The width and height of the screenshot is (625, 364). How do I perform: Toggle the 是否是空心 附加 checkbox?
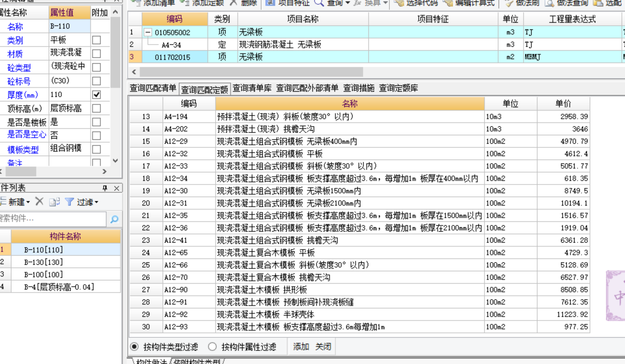96,135
